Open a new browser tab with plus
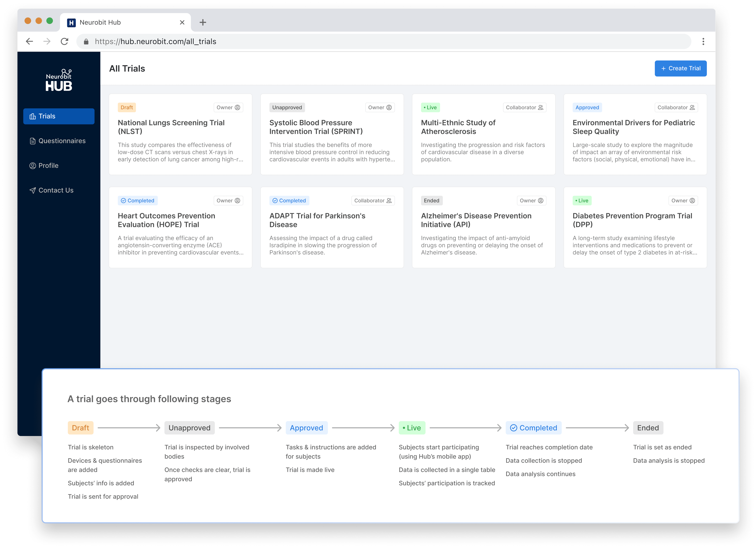The height and width of the screenshot is (548, 756). [x=203, y=22]
